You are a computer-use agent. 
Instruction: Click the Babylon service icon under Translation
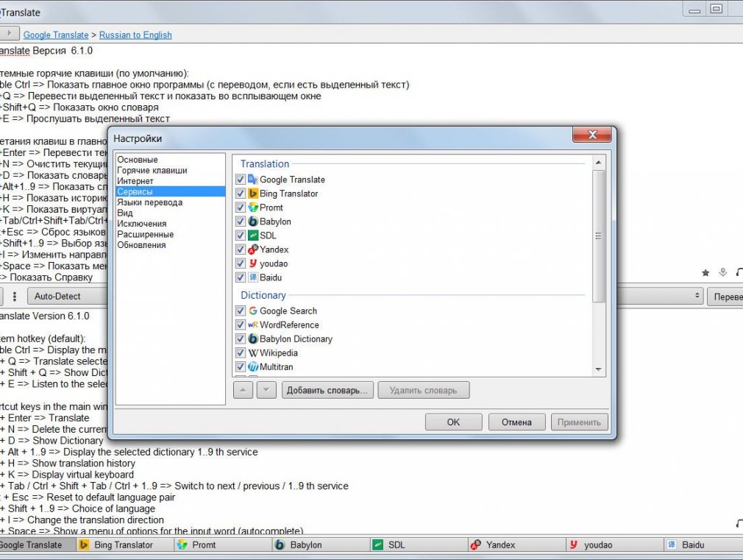click(253, 221)
